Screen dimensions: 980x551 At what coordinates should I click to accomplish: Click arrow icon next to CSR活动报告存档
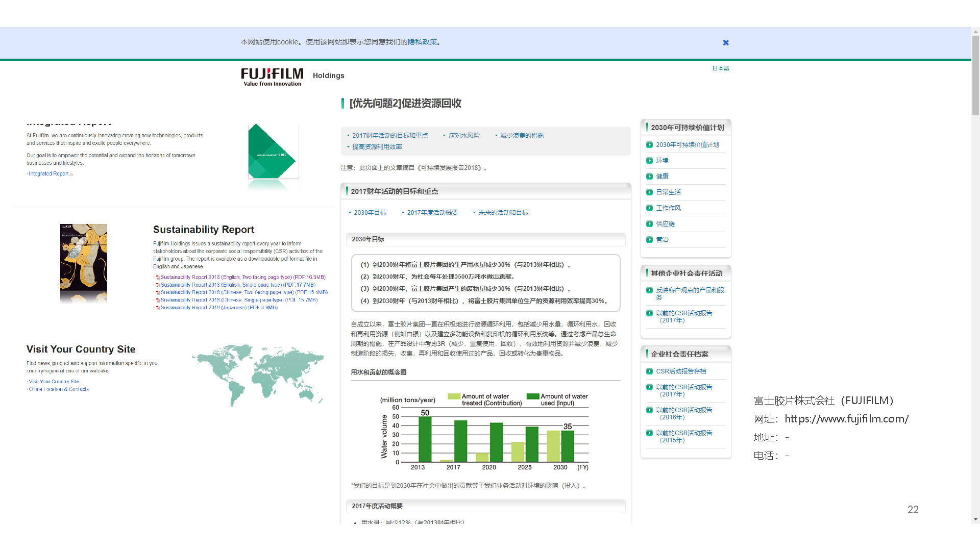[649, 371]
